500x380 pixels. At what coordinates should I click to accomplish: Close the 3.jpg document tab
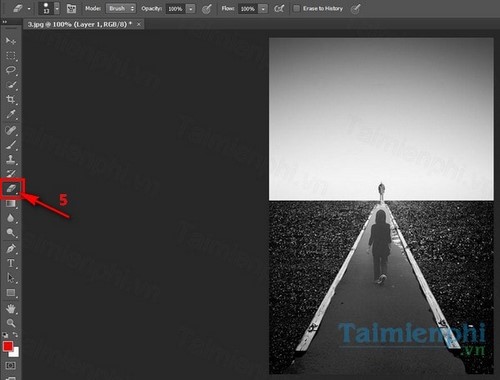coord(139,24)
